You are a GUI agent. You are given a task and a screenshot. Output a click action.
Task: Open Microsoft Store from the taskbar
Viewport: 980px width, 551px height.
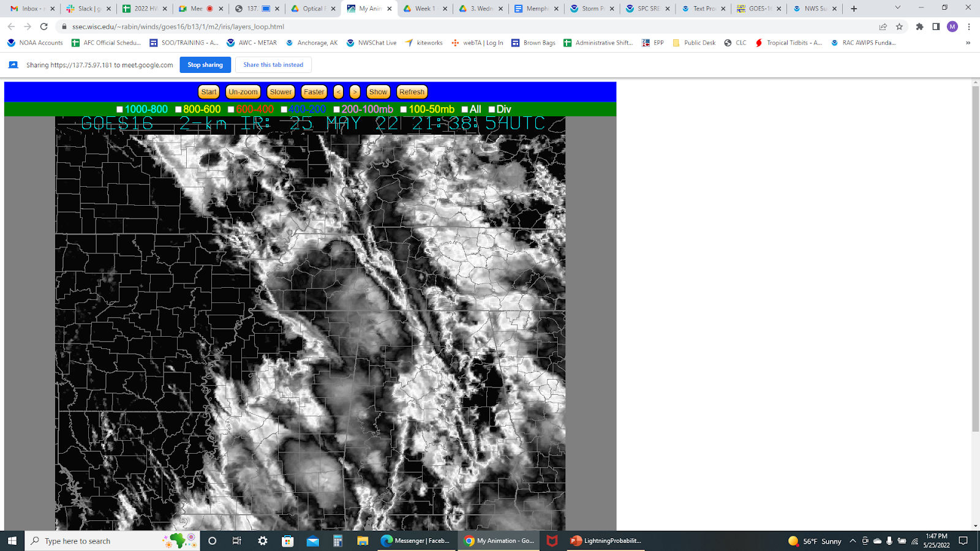click(x=288, y=541)
